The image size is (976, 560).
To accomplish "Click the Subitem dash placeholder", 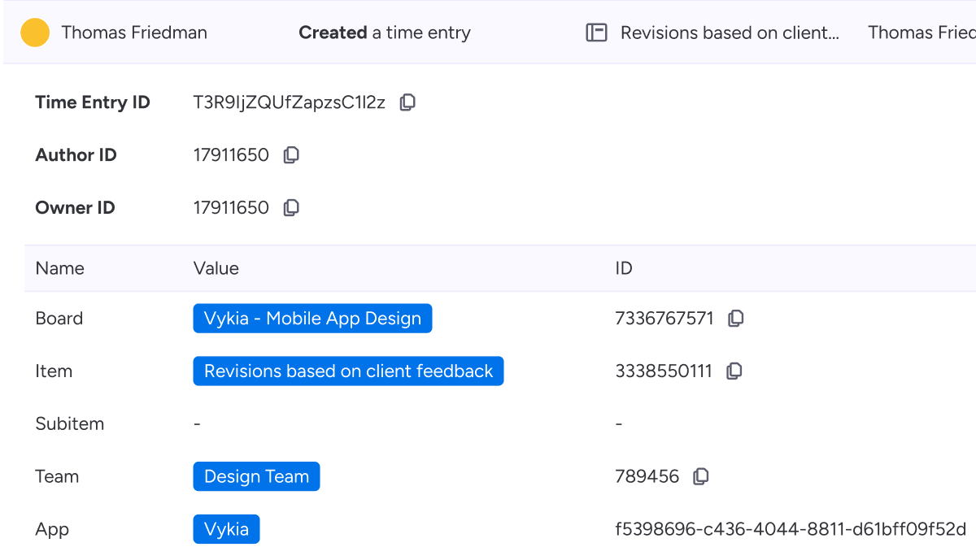I will 196,423.
